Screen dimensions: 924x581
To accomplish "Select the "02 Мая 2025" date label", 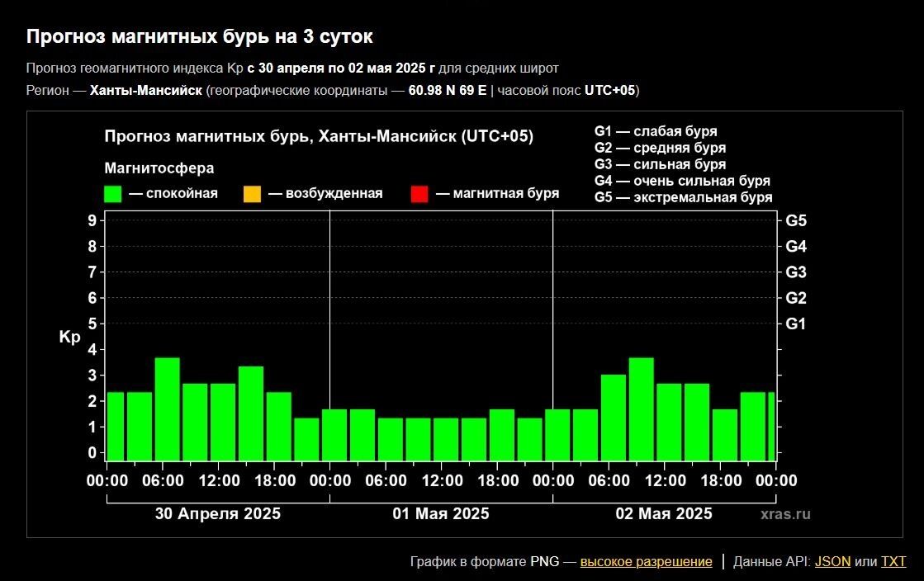I will pos(664,514).
